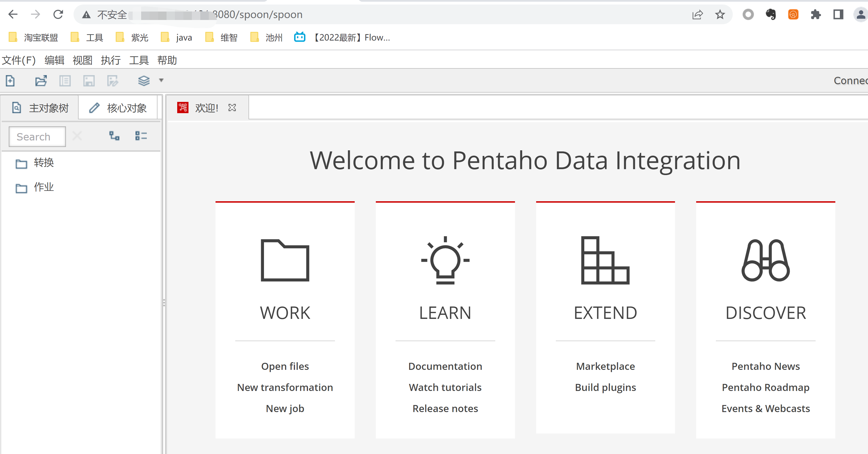
Task: Click the Evernote elephant extension icon
Action: [771, 14]
